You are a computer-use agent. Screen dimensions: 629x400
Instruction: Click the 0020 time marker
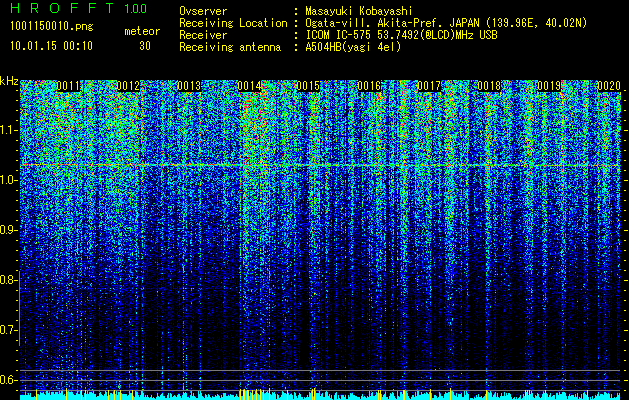(609, 86)
